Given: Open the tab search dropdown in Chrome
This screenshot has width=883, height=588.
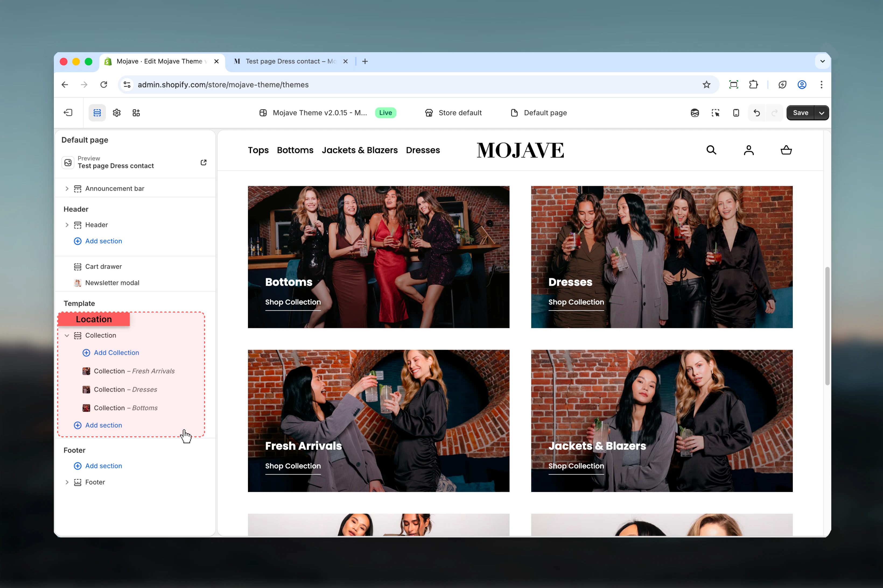Looking at the screenshot, I should point(822,61).
